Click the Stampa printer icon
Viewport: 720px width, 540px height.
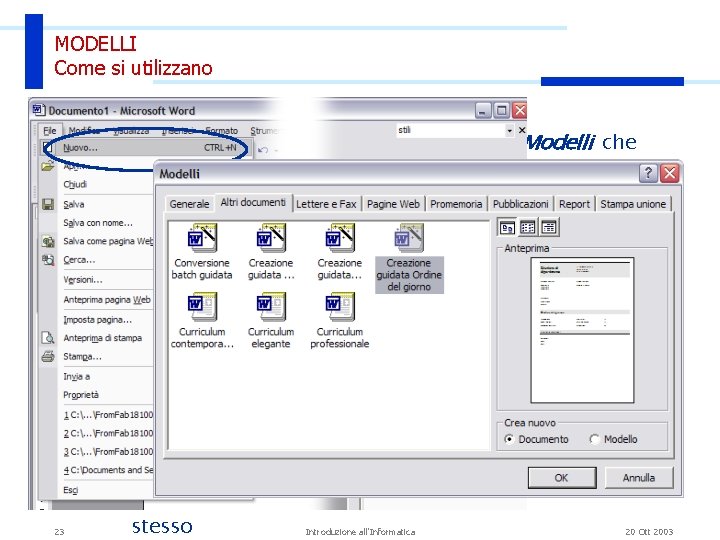(x=48, y=356)
